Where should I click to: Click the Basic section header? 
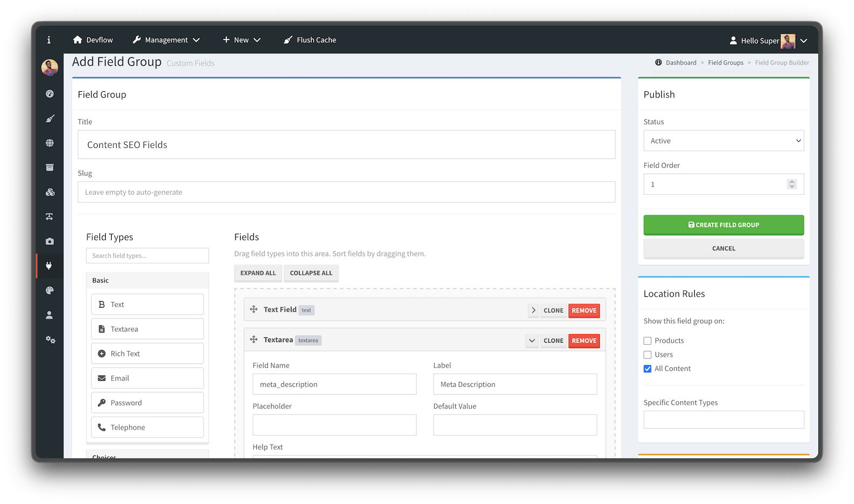[x=147, y=281]
